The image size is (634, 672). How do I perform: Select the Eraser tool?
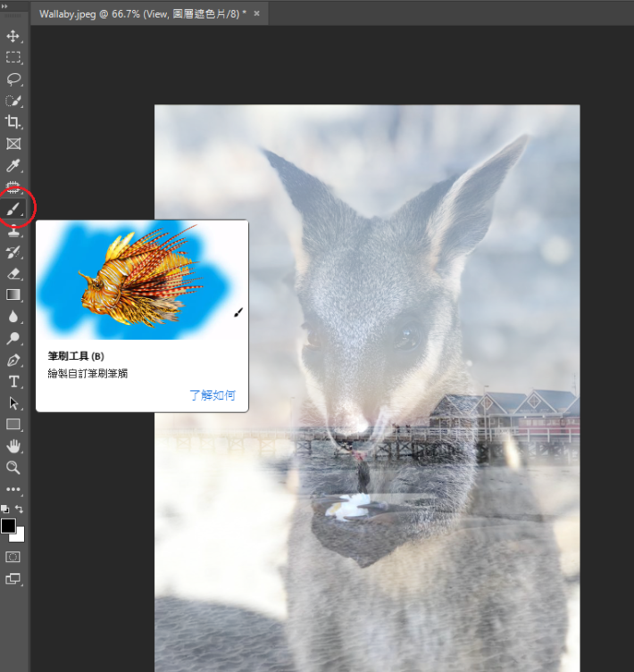pos(13,273)
